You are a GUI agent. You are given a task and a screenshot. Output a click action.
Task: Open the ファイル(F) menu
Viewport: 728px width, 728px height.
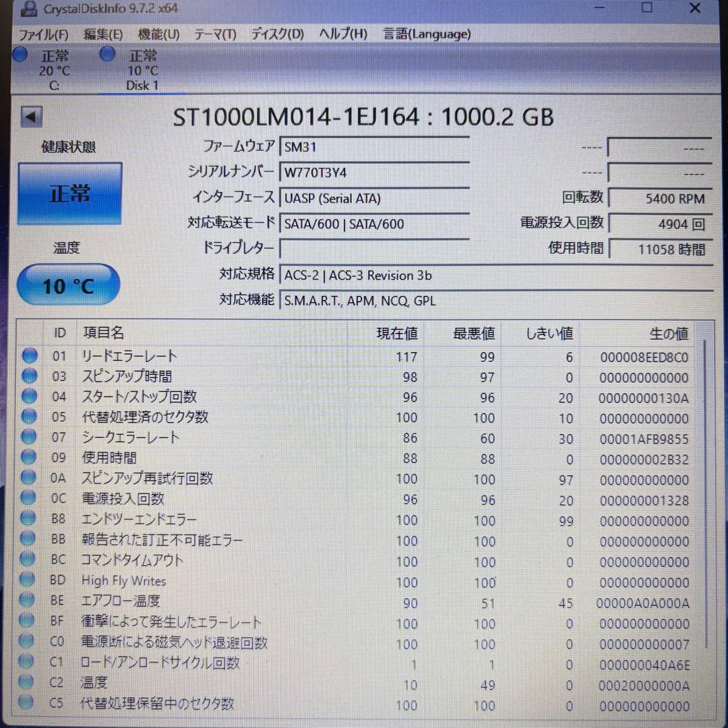44,34
